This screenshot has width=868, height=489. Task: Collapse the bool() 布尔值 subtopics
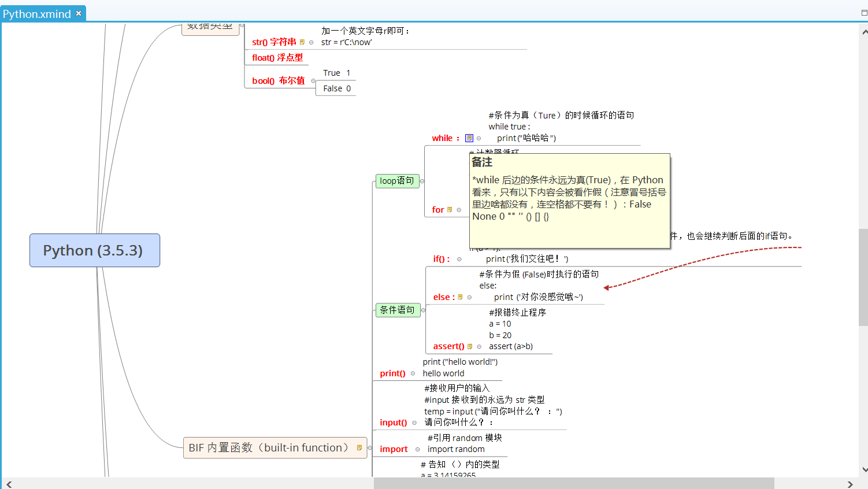pos(313,81)
